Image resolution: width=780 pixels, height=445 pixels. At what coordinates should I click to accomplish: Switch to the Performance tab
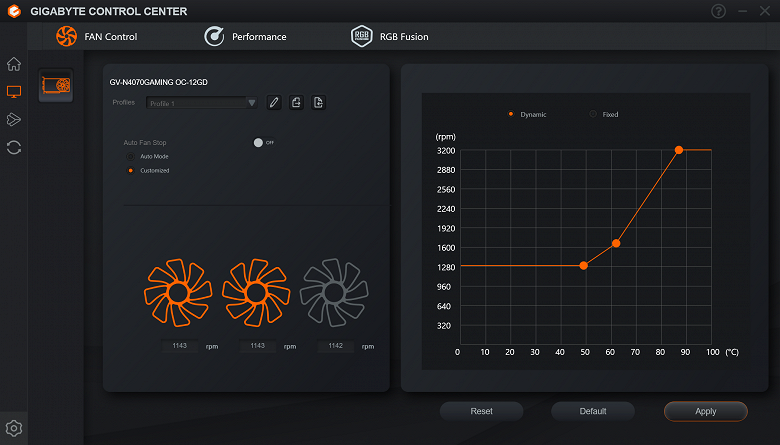click(x=245, y=36)
